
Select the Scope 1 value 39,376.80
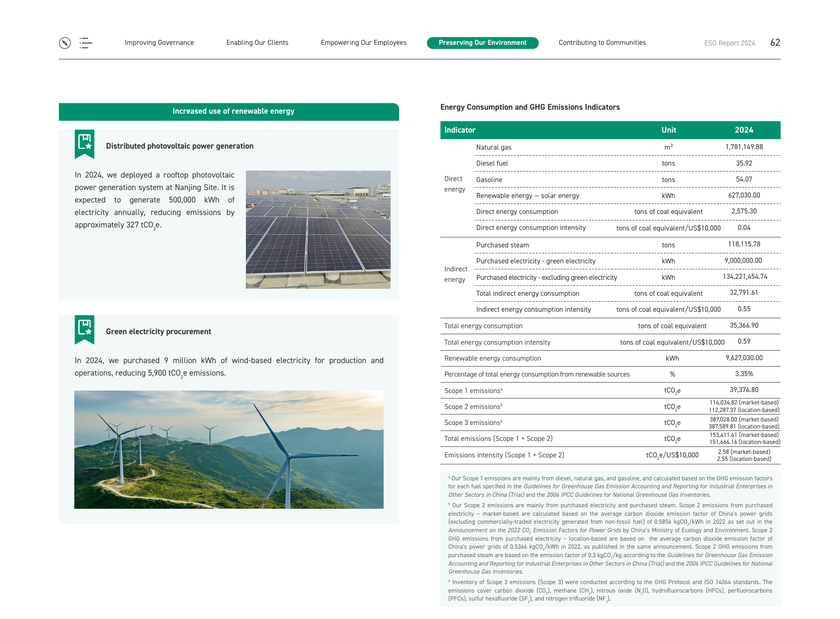click(744, 390)
